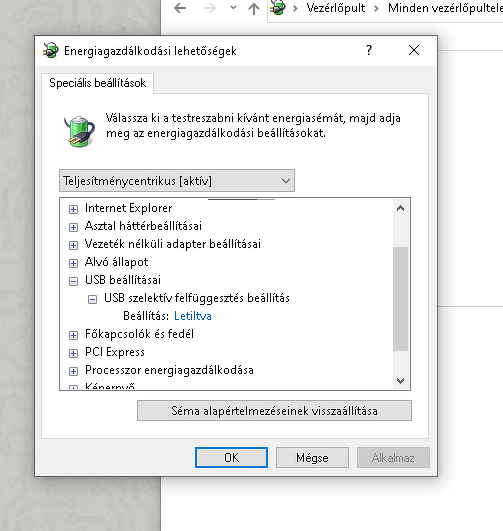The image size is (503, 531).
Task: Go forward using the Explorer forward arrow
Action: click(210, 8)
